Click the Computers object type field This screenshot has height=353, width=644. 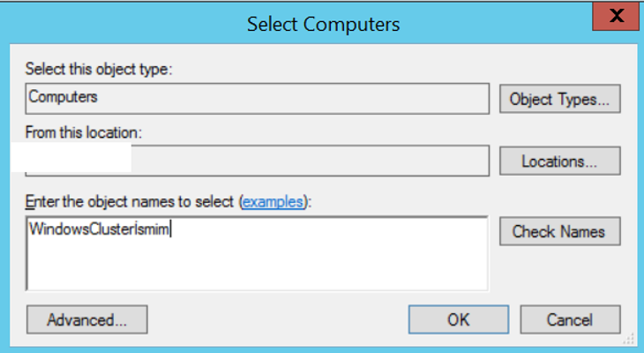click(257, 99)
